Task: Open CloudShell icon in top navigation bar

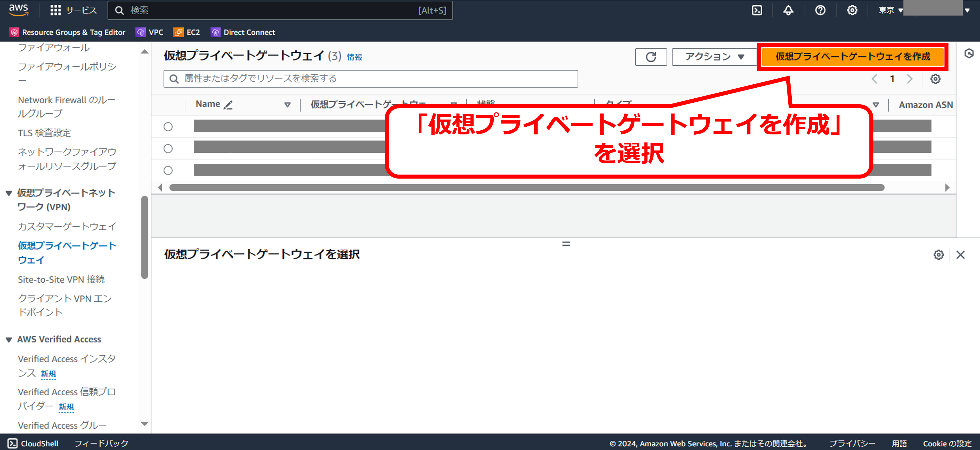Action: point(757,10)
